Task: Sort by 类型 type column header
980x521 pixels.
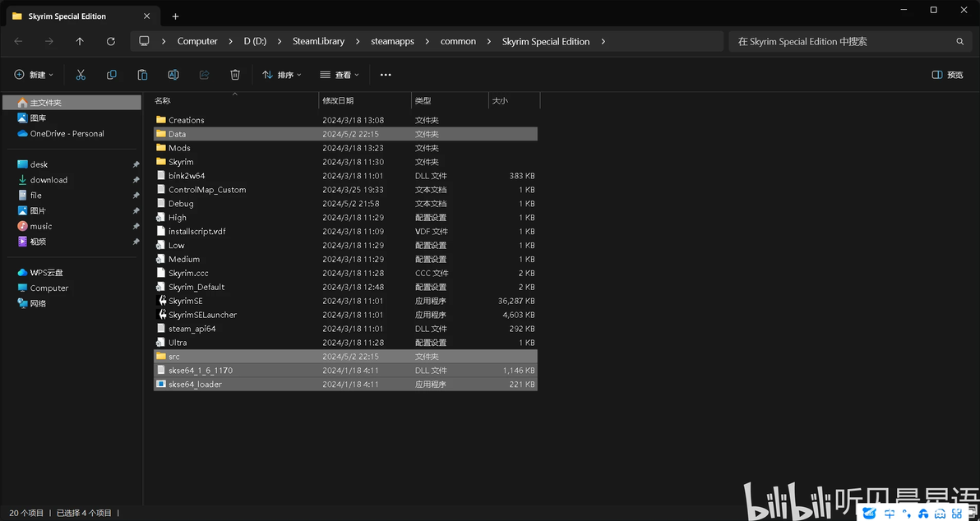Action: (x=450, y=100)
